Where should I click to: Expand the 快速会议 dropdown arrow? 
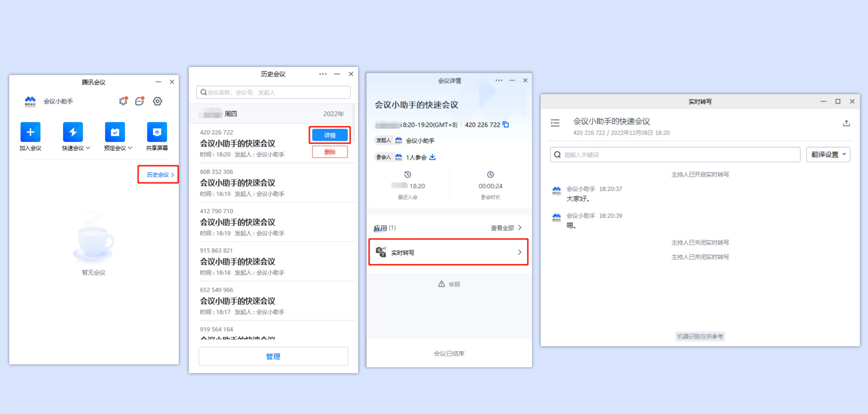point(88,148)
